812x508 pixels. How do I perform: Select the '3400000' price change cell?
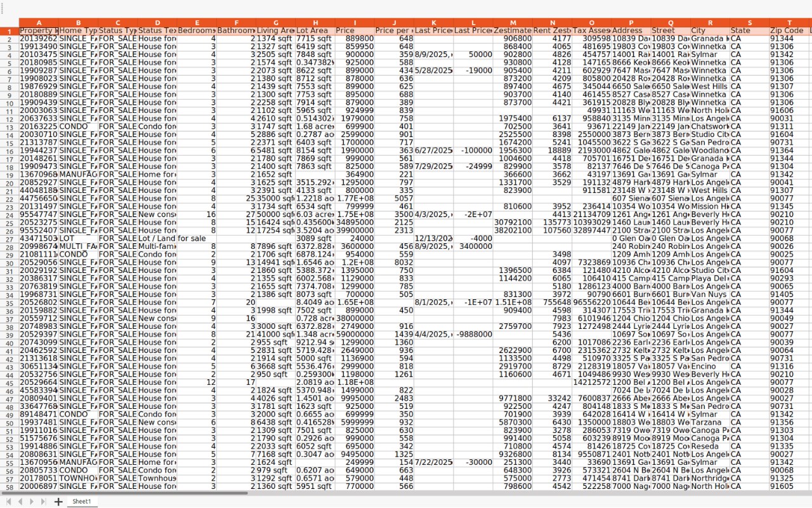473,246
